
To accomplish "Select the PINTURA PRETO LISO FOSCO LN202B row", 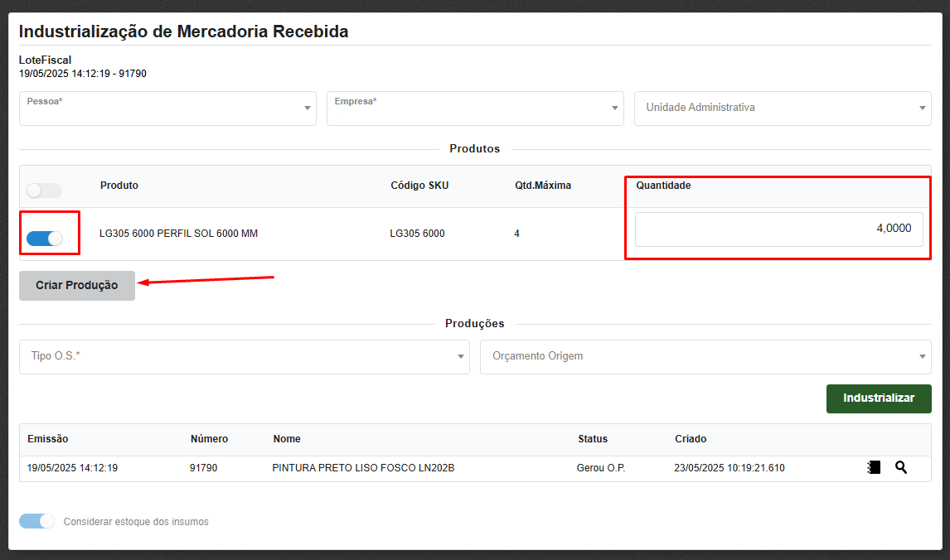I will 363,468.
